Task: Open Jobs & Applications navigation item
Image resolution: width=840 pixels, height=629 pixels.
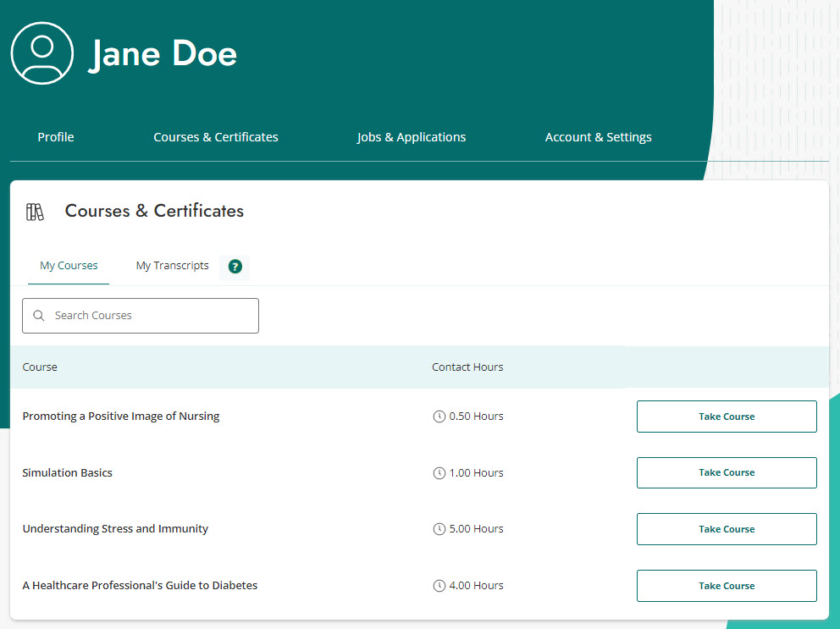Action: tap(412, 136)
